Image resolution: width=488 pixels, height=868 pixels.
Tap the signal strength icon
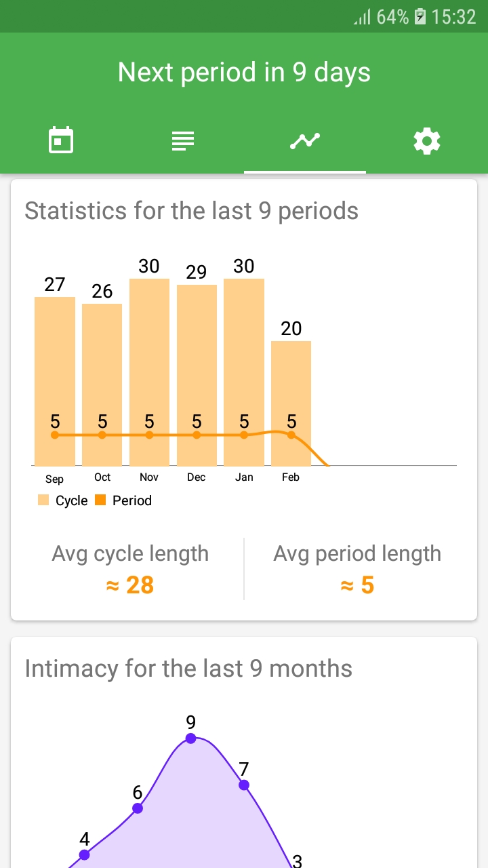(x=363, y=17)
